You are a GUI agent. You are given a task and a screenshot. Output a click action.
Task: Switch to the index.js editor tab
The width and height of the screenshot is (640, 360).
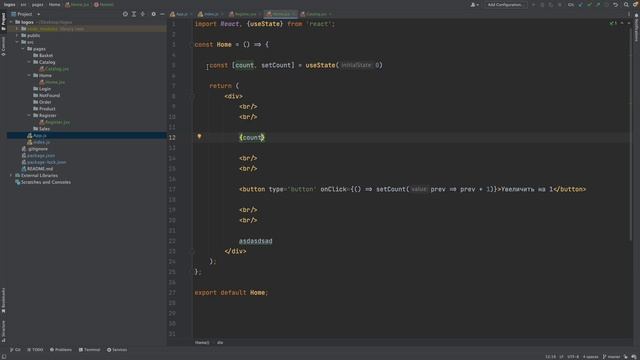pyautogui.click(x=211, y=14)
